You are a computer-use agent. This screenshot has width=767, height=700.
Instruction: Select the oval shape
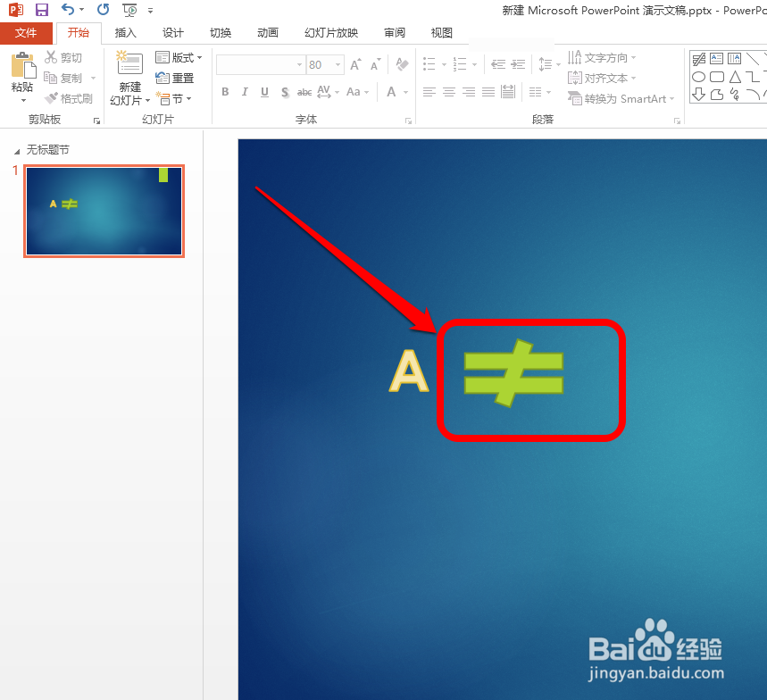(x=698, y=77)
